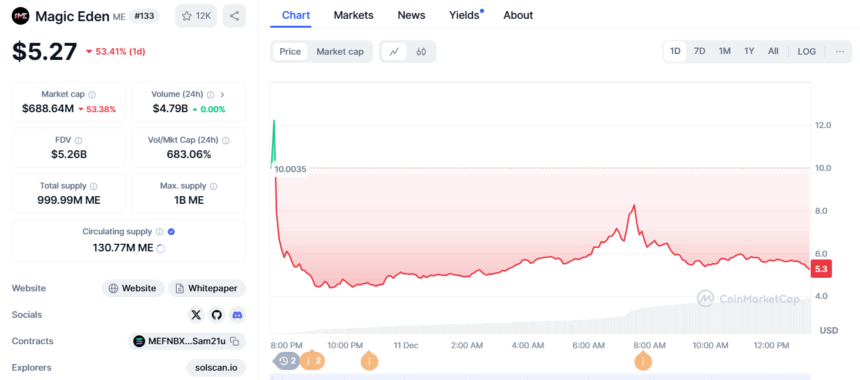860x380 pixels.
Task: Click the 5.3 current price label
Action: (821, 269)
